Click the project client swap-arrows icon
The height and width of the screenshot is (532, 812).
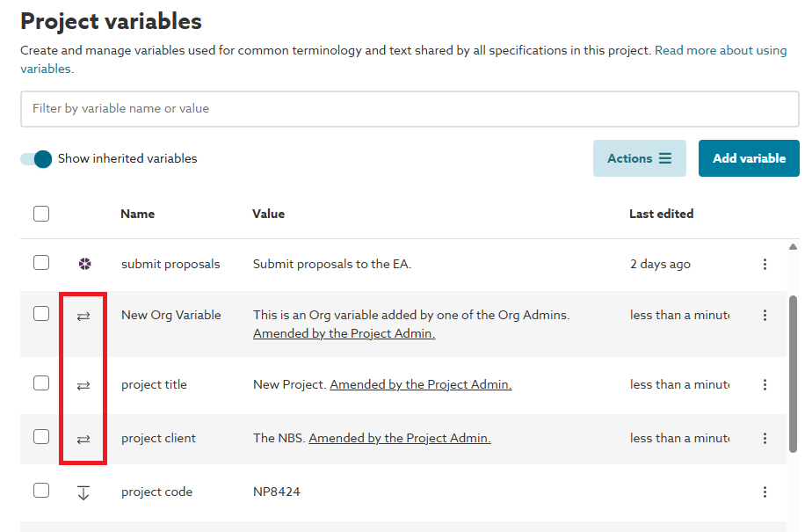coord(83,439)
